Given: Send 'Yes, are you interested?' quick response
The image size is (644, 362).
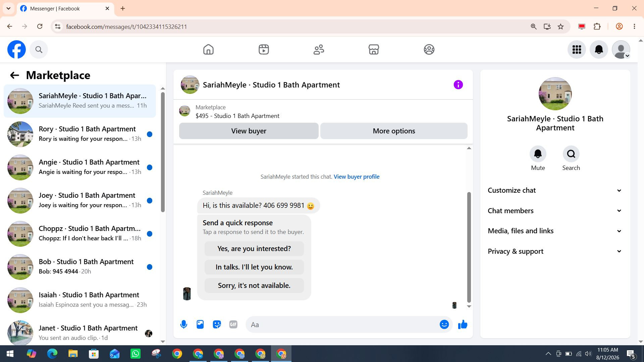Looking at the screenshot, I should click(254, 249).
